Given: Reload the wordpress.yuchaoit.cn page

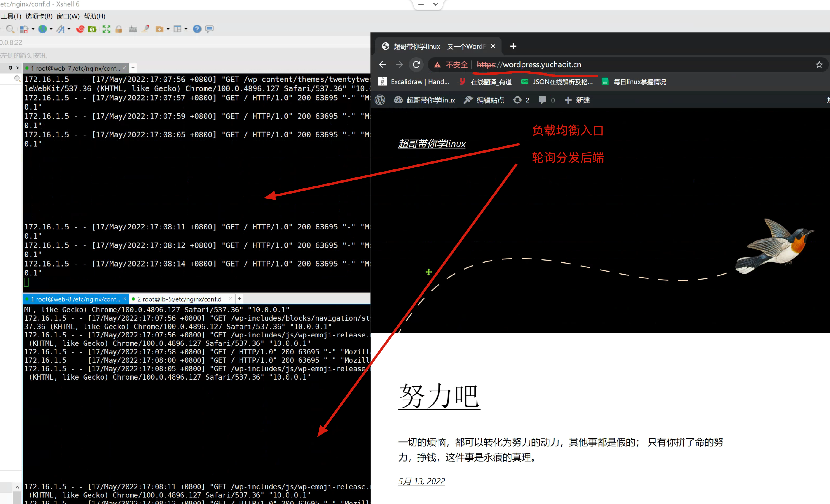Looking at the screenshot, I should pyautogui.click(x=416, y=64).
